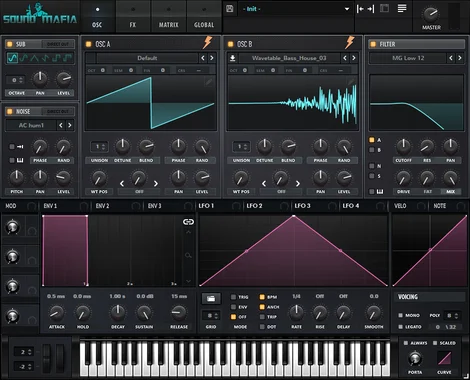This screenshot has height=380, width=470.
Task: Click the noise one-shot arrow icon
Action: click(x=20, y=146)
